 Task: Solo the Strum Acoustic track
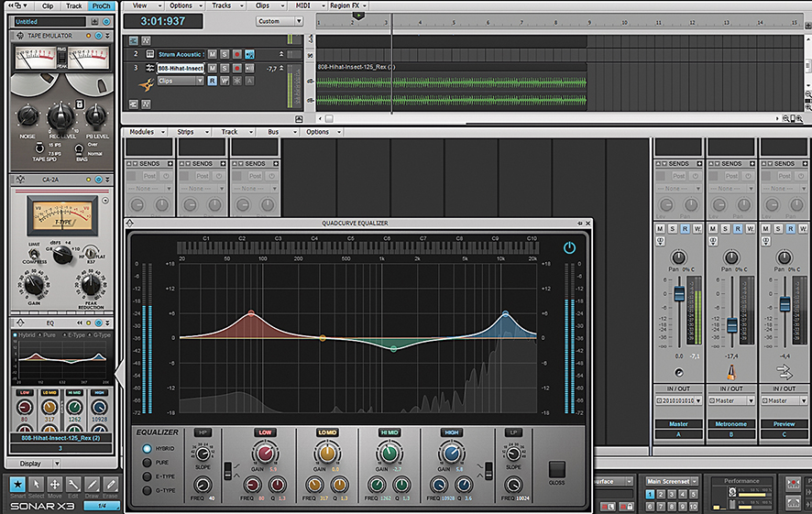225,54
